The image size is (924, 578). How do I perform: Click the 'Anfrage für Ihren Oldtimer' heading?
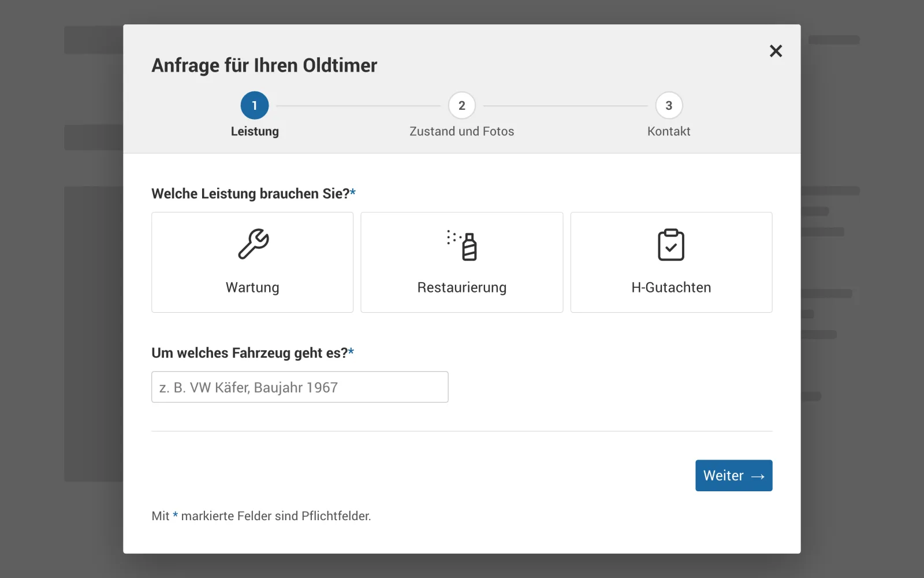point(264,65)
